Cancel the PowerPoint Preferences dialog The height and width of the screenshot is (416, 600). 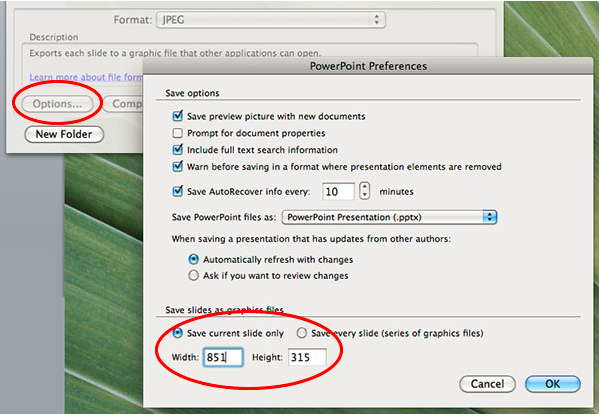pos(487,384)
